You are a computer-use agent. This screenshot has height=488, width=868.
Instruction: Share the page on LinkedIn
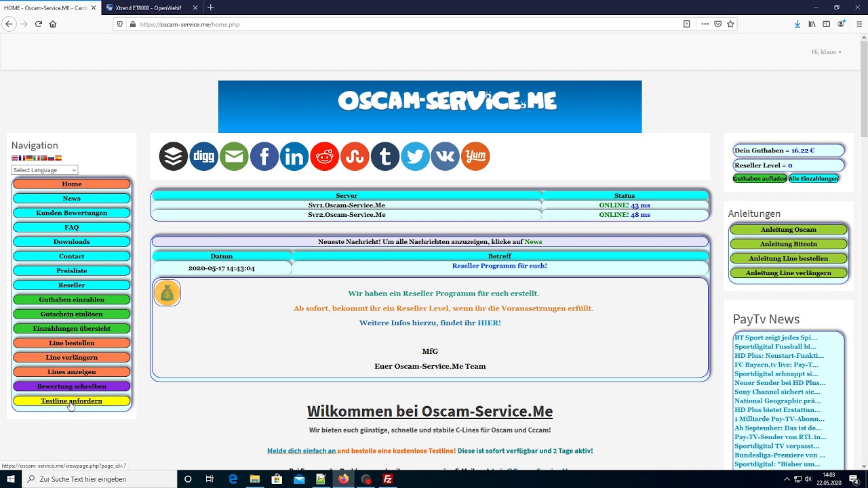294,157
